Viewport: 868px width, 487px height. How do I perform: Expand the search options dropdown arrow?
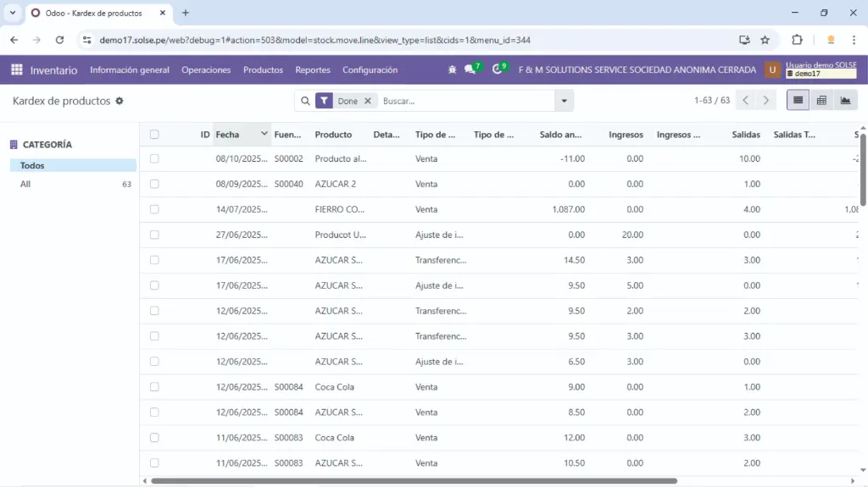564,101
